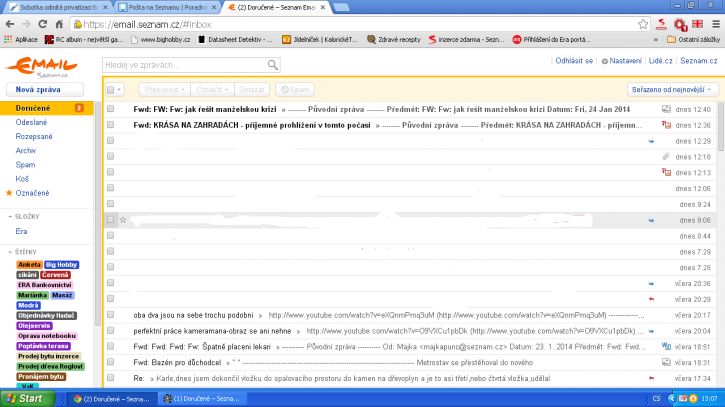The width and height of the screenshot is (725, 407).
Task: Select checkbox of the 12:06 message
Action: pyautogui.click(x=111, y=188)
